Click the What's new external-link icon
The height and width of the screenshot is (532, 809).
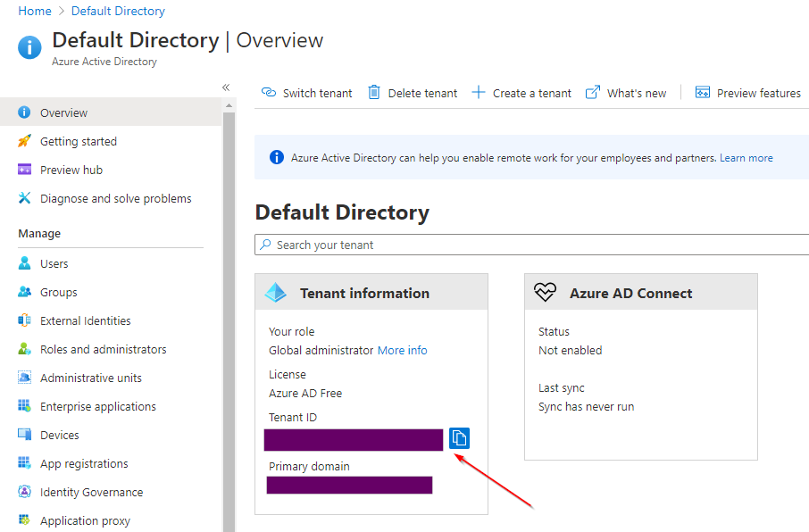[x=593, y=92]
